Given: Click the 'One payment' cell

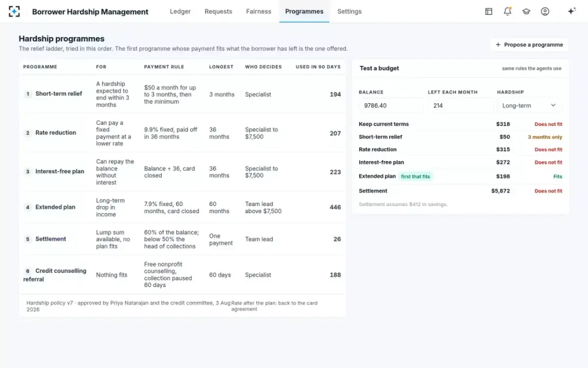Looking at the screenshot, I should tap(221, 239).
